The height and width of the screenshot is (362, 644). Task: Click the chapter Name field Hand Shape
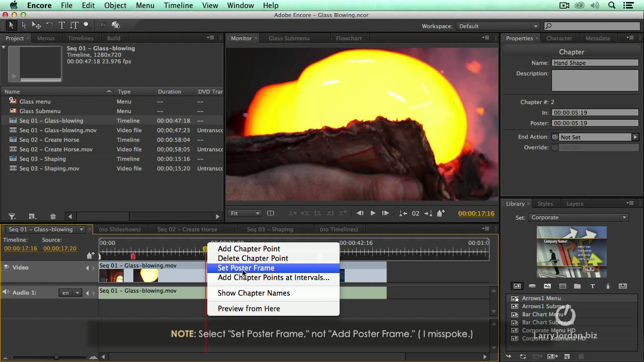click(x=595, y=63)
